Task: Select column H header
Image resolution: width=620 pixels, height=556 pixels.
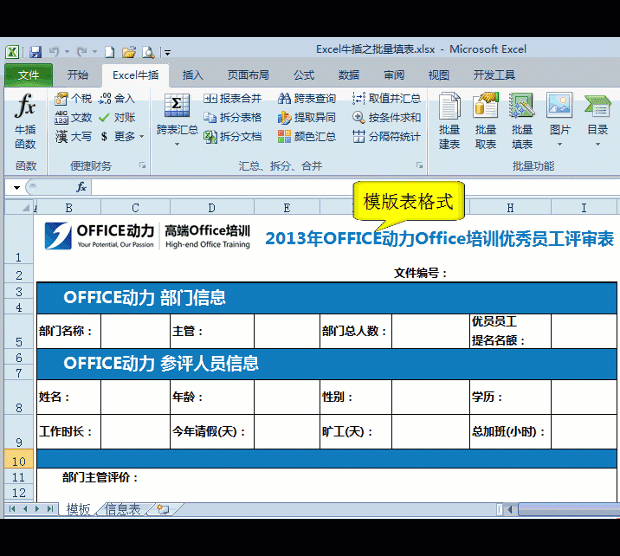Action: pyautogui.click(x=510, y=207)
